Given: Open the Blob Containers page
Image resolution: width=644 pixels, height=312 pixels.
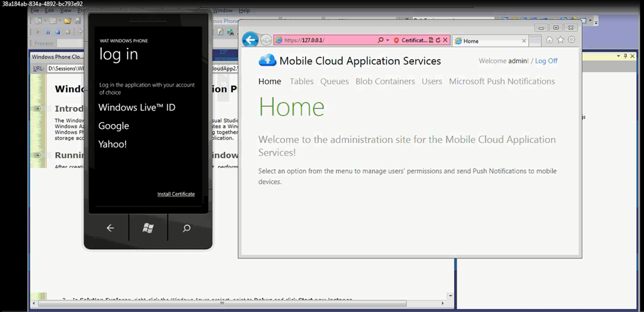Looking at the screenshot, I should 386,81.
